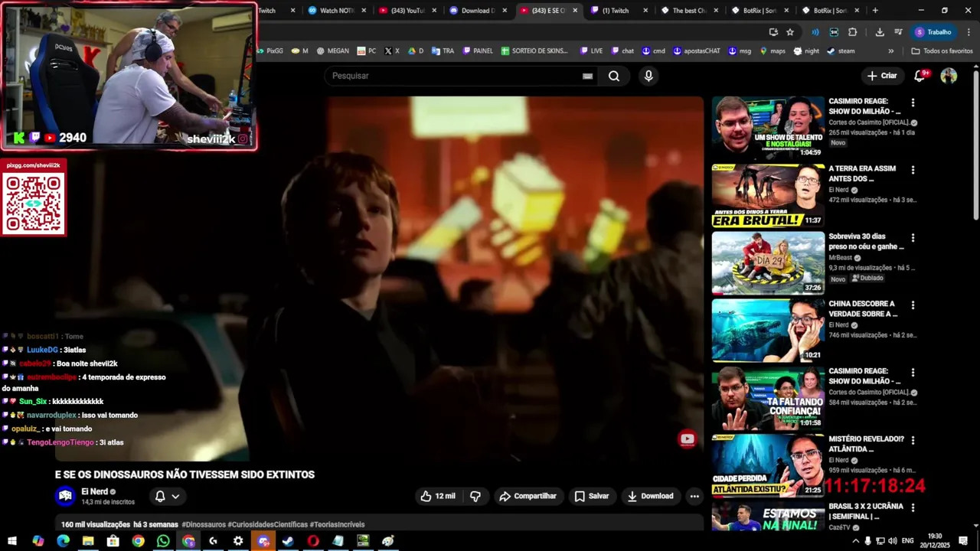
Task: Switch to the Watch NOTI browser tab
Action: pos(332,11)
